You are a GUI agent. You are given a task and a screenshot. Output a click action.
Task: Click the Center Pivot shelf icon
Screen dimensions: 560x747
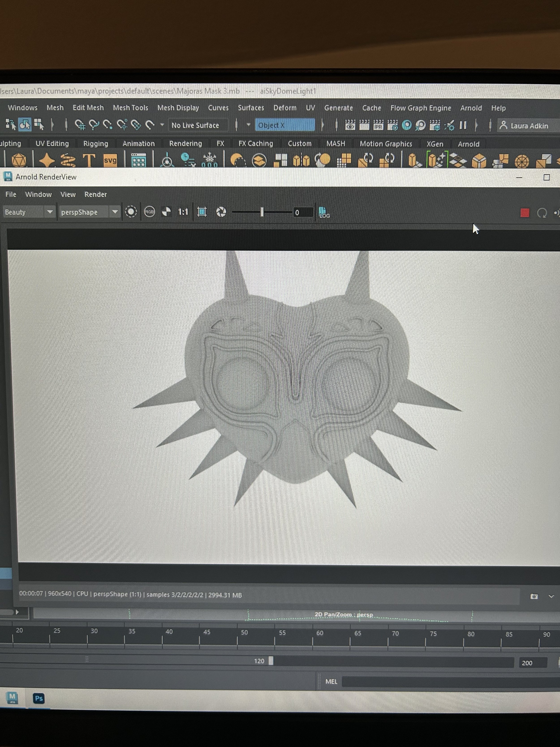click(x=167, y=160)
